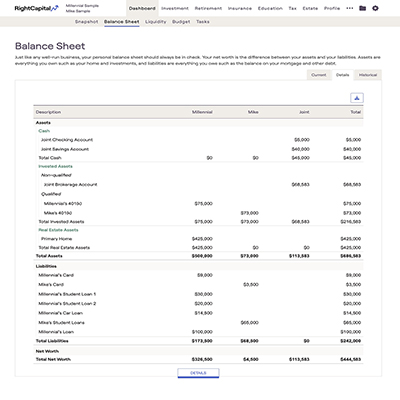Open the Dashboard tab
400x400 pixels.
point(142,8)
